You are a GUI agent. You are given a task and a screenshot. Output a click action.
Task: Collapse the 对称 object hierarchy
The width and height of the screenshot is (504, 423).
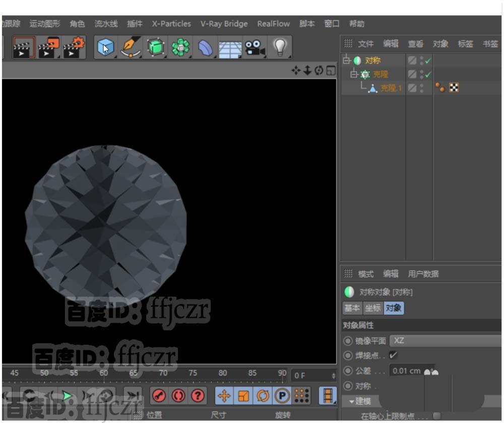coord(345,60)
